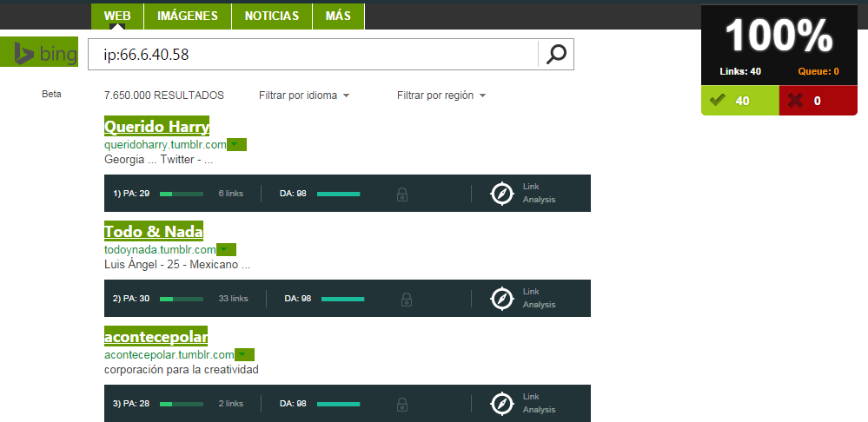
Task: Open Link Analysis compass for Querido Harry
Action: point(502,194)
